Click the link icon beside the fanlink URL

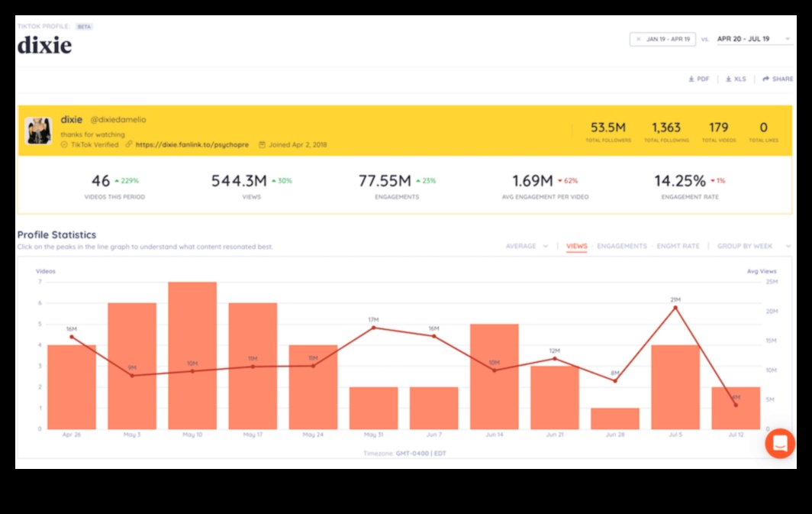(129, 144)
